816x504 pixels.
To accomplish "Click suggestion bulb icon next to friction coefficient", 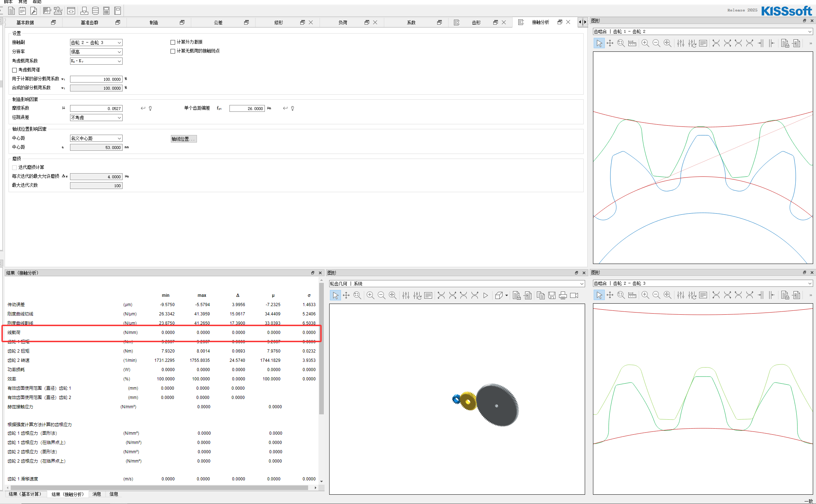I will pos(150,108).
